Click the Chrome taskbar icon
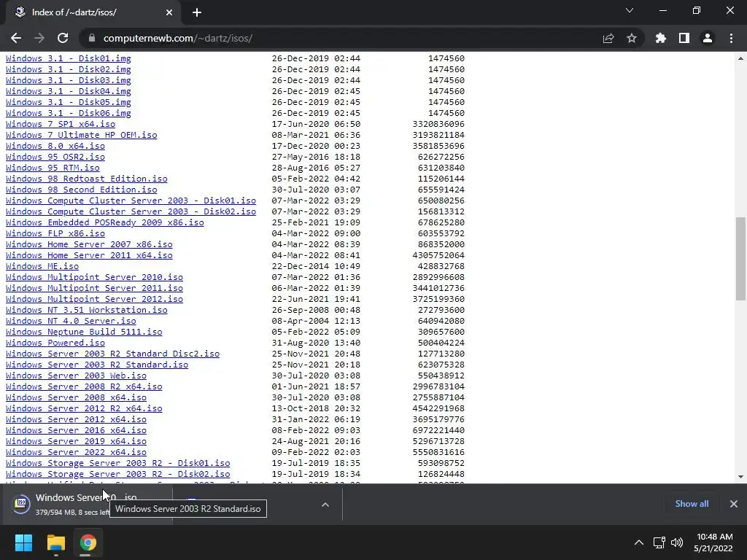Viewport: 747px width, 560px height. point(88,542)
